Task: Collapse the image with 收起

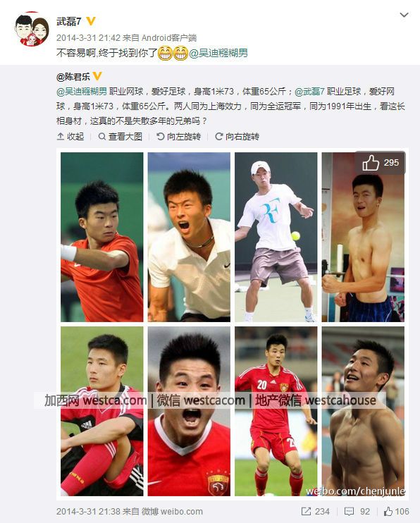Action: (x=70, y=137)
